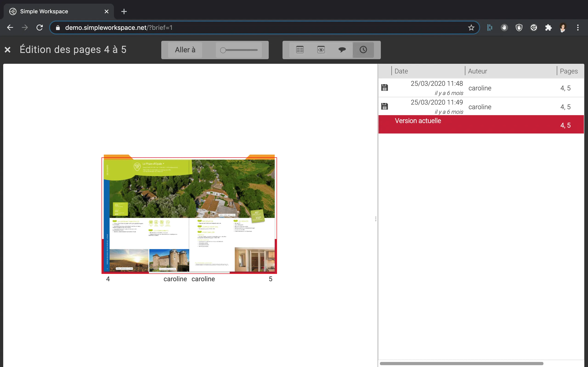Click the grid layout view icon
Screen dimensions: 588x367
tap(300, 50)
